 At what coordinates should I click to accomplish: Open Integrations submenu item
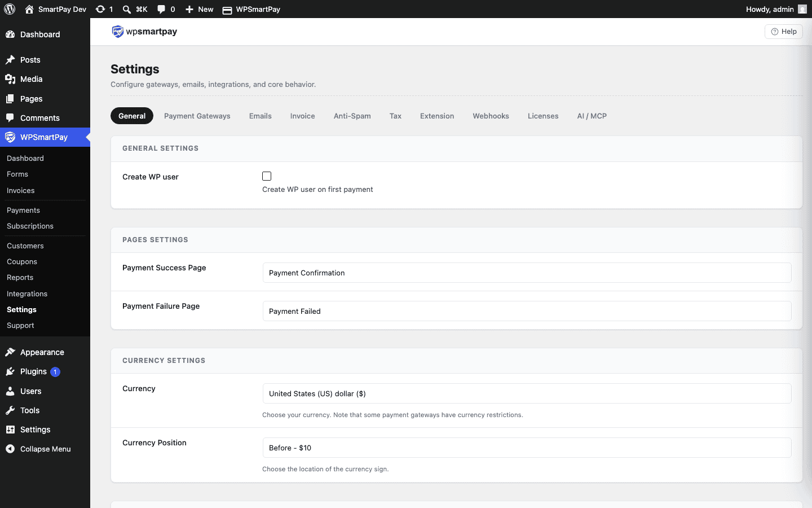tap(27, 294)
